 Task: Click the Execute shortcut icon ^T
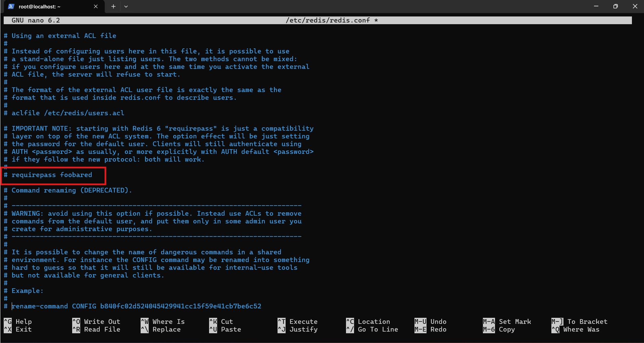pos(282,321)
